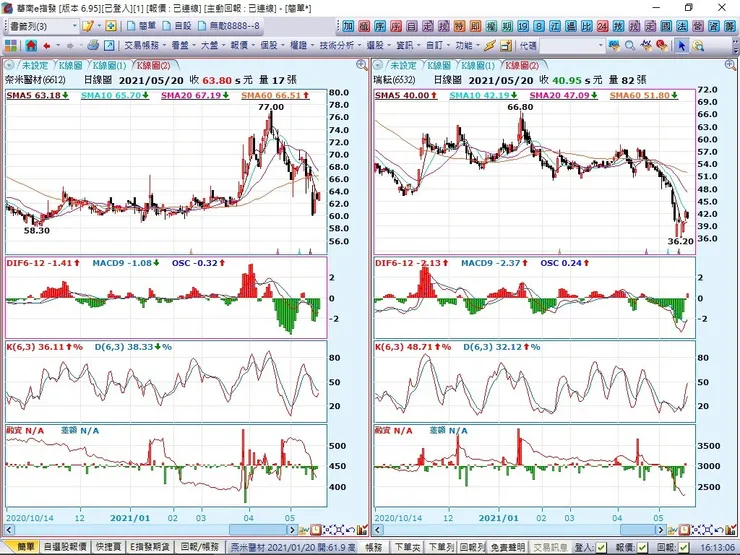The height and width of the screenshot is (555, 740).
Task: Click the left chart zoom magnifier icon
Action: [362, 65]
